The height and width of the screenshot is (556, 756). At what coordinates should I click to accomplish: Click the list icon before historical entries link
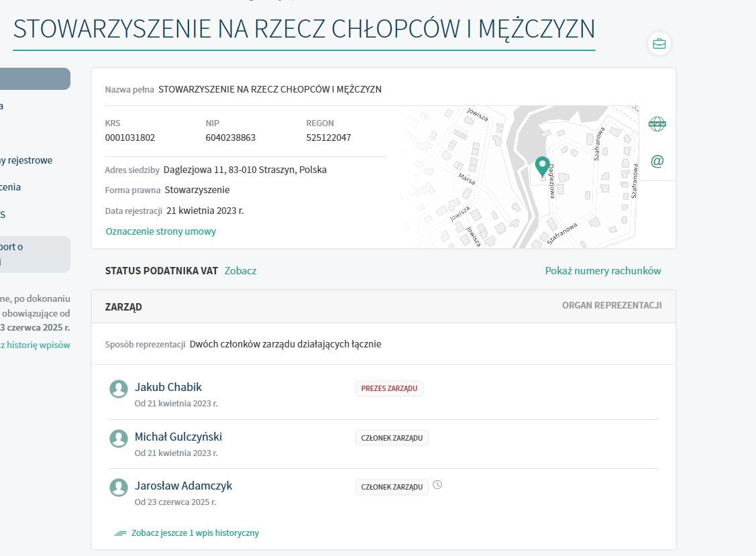tap(121, 533)
